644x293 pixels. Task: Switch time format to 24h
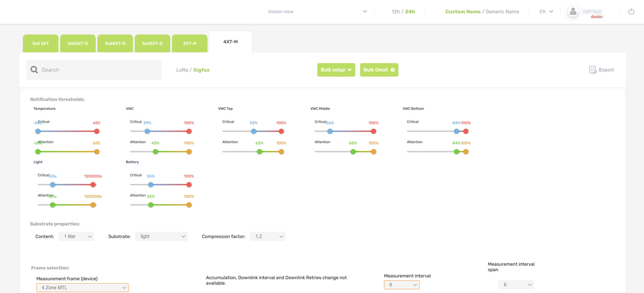pyautogui.click(x=410, y=12)
